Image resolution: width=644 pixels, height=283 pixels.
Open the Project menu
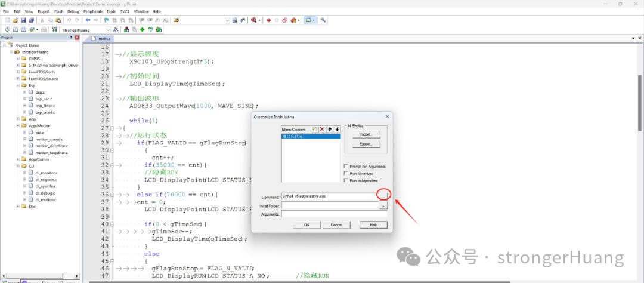(44, 11)
